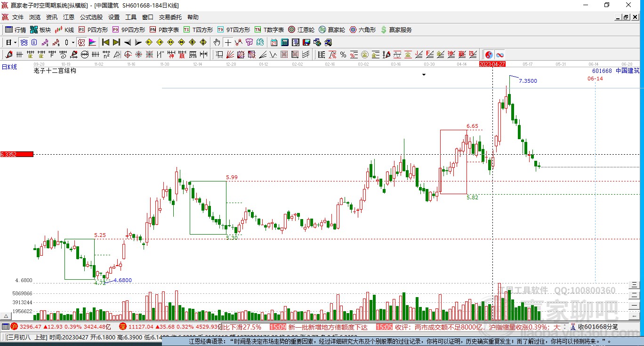Viewport: 644px width, 346px height.
Task: Click the grid icon in status bar
Action: pyautogui.click(x=5, y=326)
